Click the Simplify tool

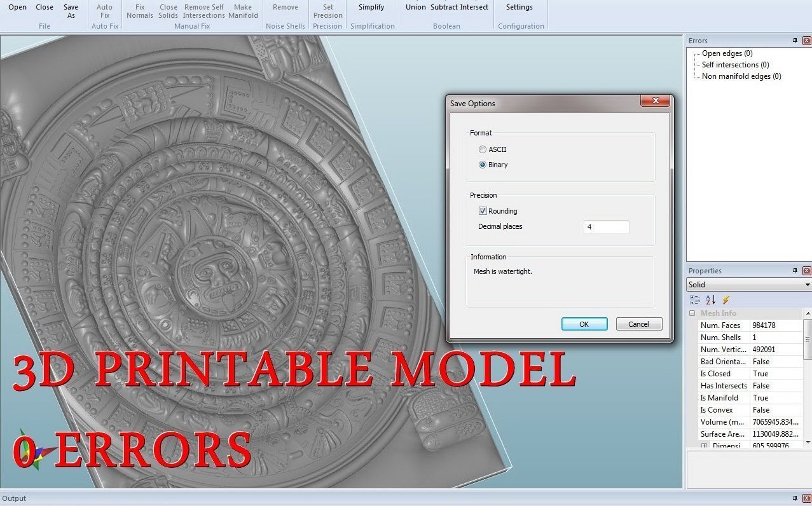(x=371, y=8)
